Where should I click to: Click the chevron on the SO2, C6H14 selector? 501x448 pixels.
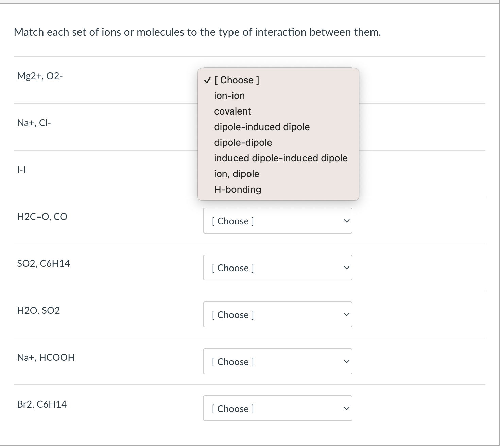[x=346, y=268]
